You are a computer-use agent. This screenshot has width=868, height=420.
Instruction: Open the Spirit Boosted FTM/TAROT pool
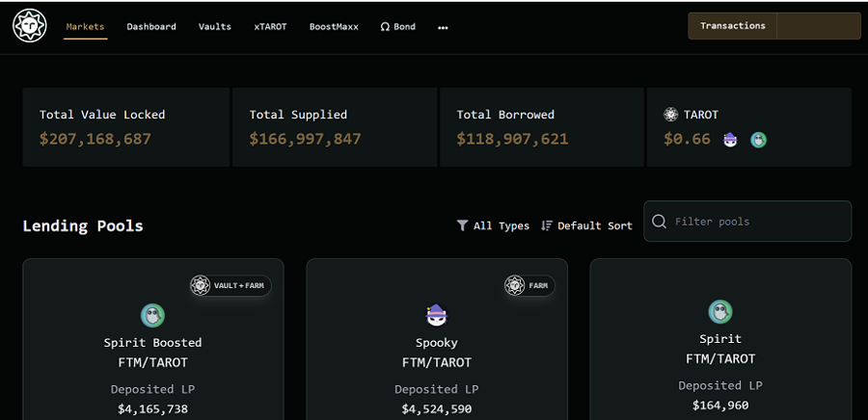tap(152, 339)
